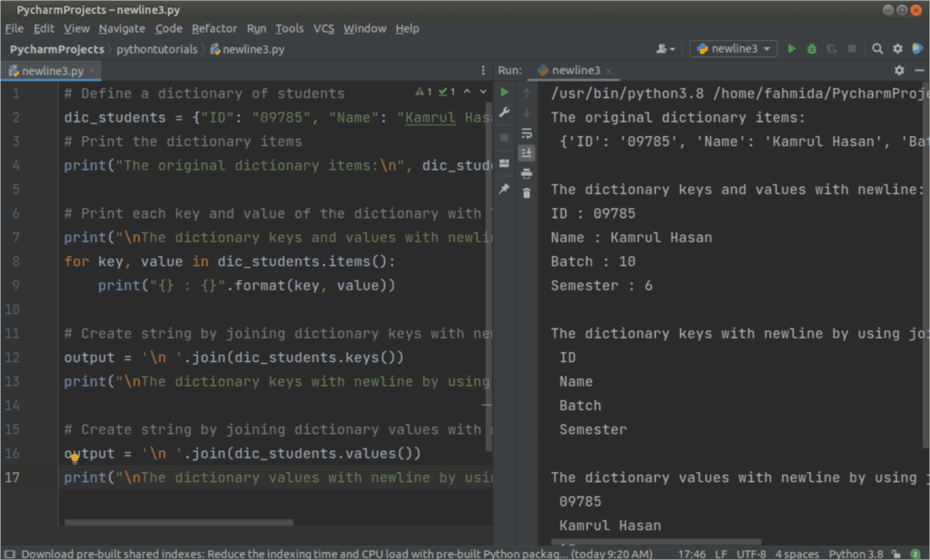Rerun newline3 using green play in Run panel
The image size is (930, 560).
[505, 92]
